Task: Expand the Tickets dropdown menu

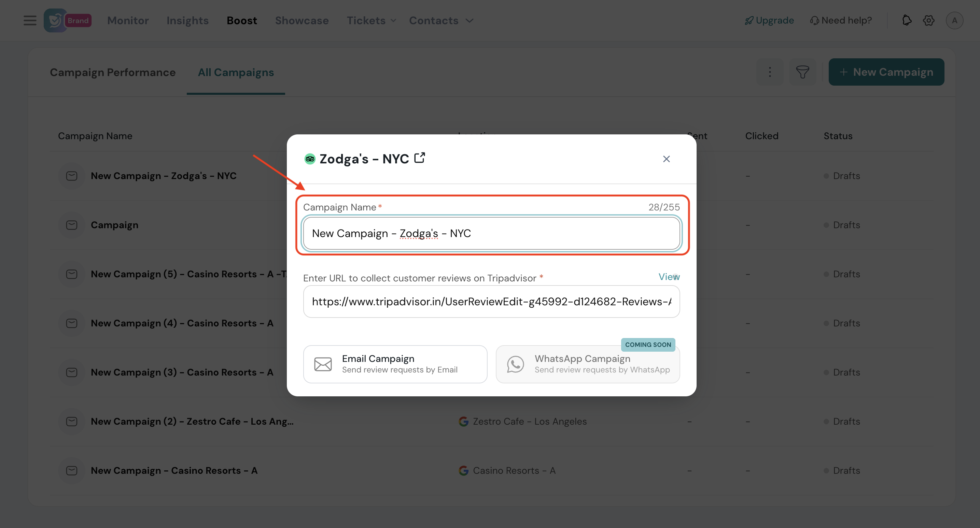Action: coord(371,20)
